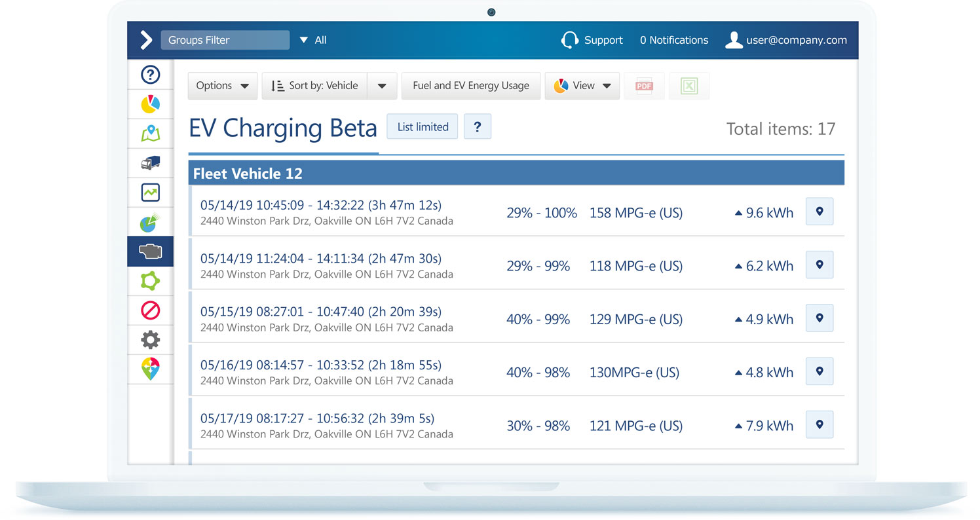Show location for the 7.9 kWh charge
This screenshot has width=980, height=520.
820,424
